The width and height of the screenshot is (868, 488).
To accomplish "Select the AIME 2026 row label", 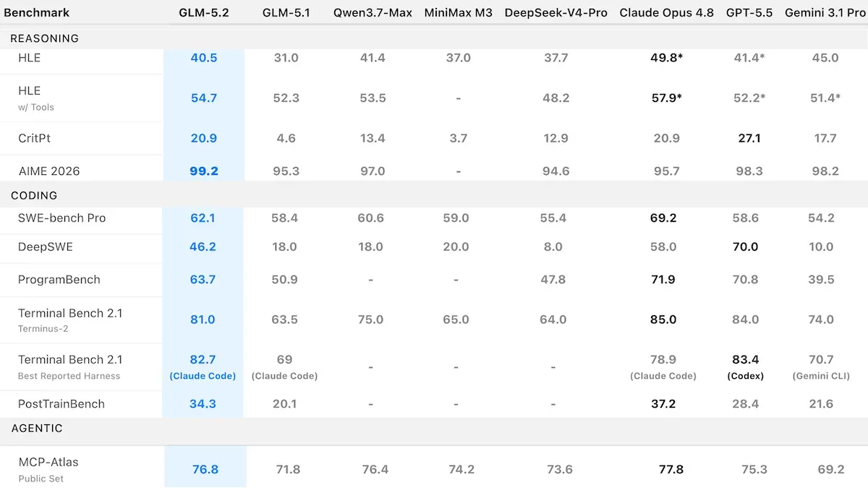I will pyautogui.click(x=49, y=171).
